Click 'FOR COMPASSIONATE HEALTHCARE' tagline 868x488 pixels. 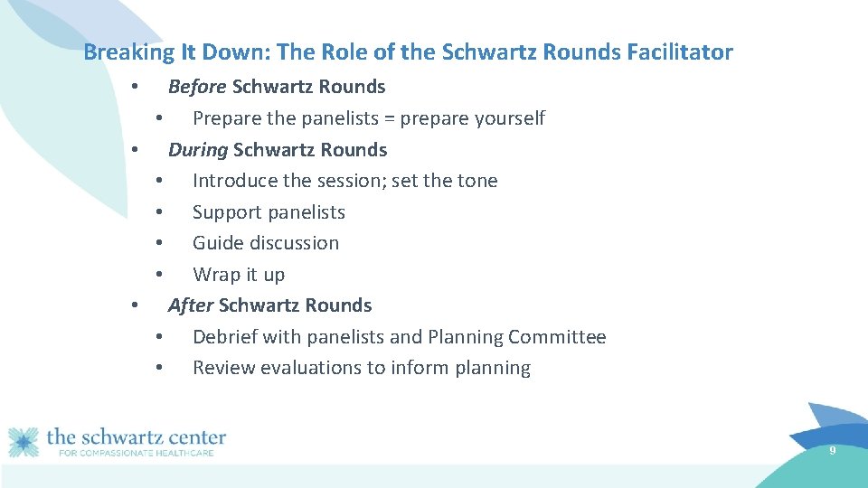click(137, 453)
